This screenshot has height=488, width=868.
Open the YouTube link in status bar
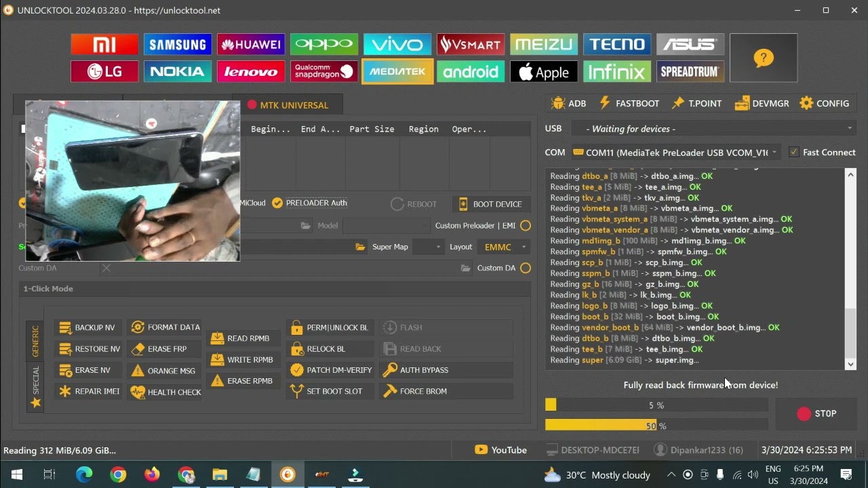click(501, 450)
